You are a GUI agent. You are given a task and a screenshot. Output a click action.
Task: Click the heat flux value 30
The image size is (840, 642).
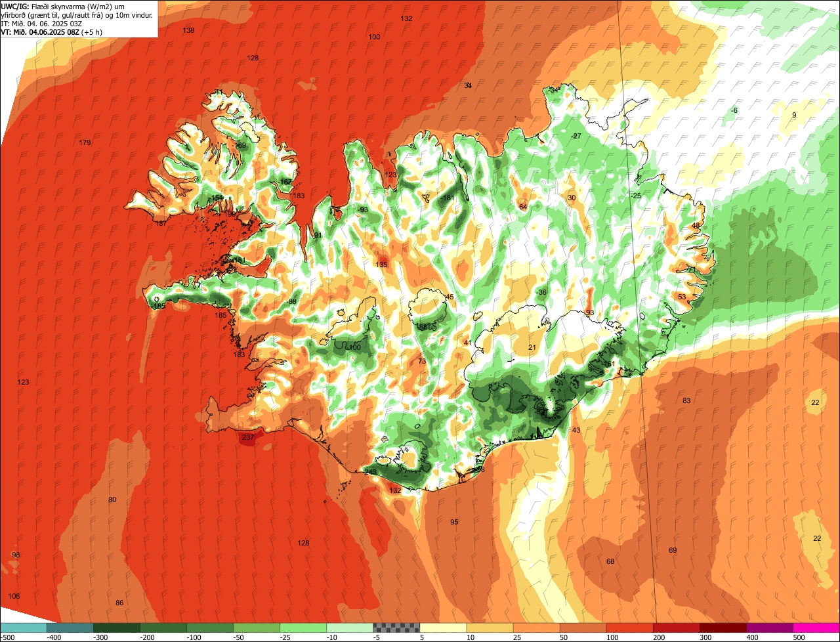tap(572, 198)
